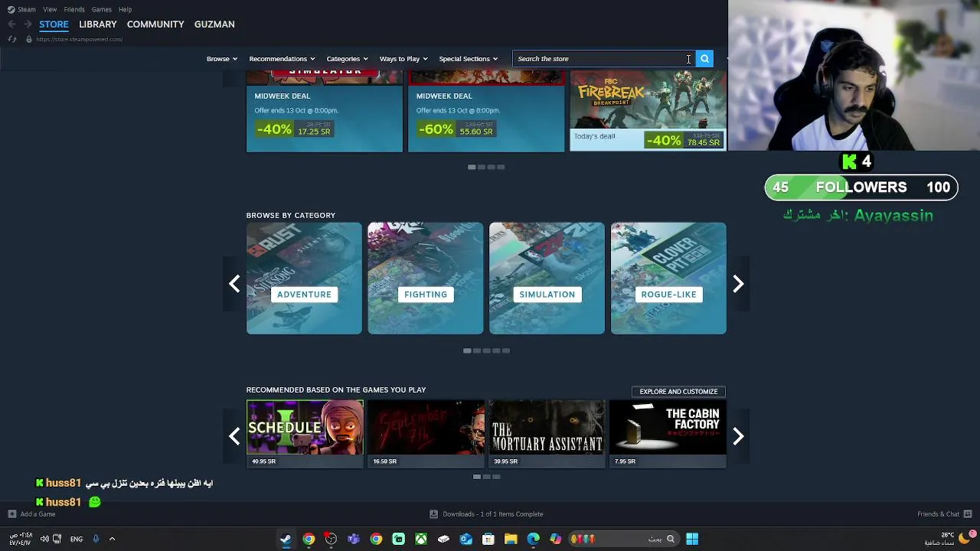
Task: Select last page dot of category carousel
Action: [506, 350]
